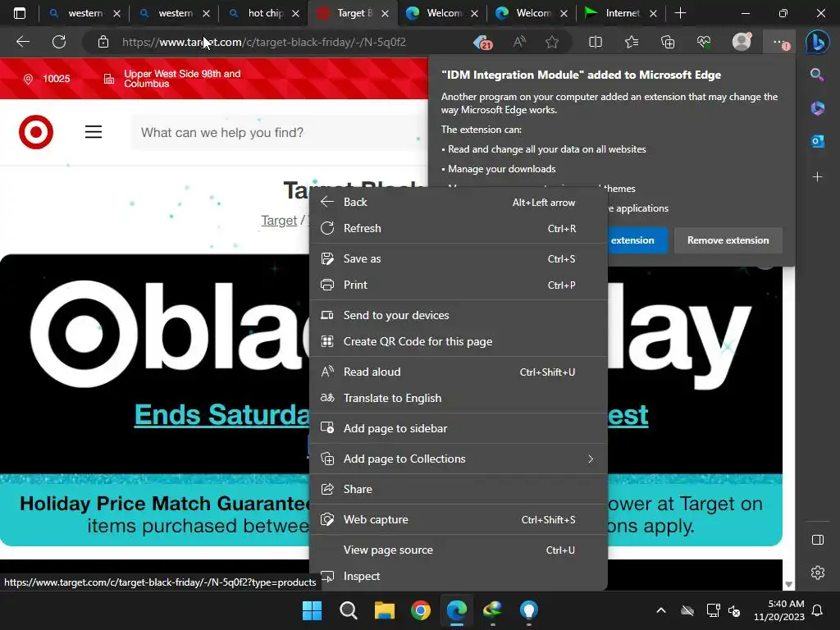Select Web capture from the context menu
The height and width of the screenshot is (630, 840).
point(458,519)
